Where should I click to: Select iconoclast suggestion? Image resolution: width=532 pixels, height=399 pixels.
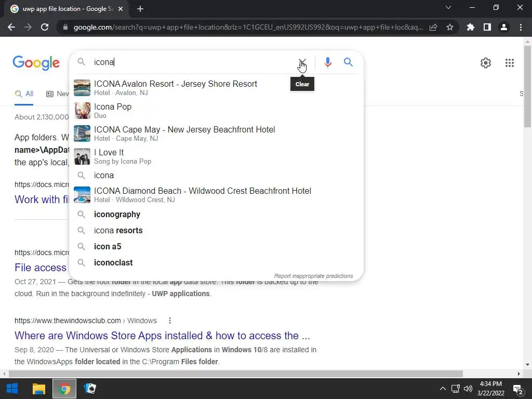pyautogui.click(x=216, y=262)
